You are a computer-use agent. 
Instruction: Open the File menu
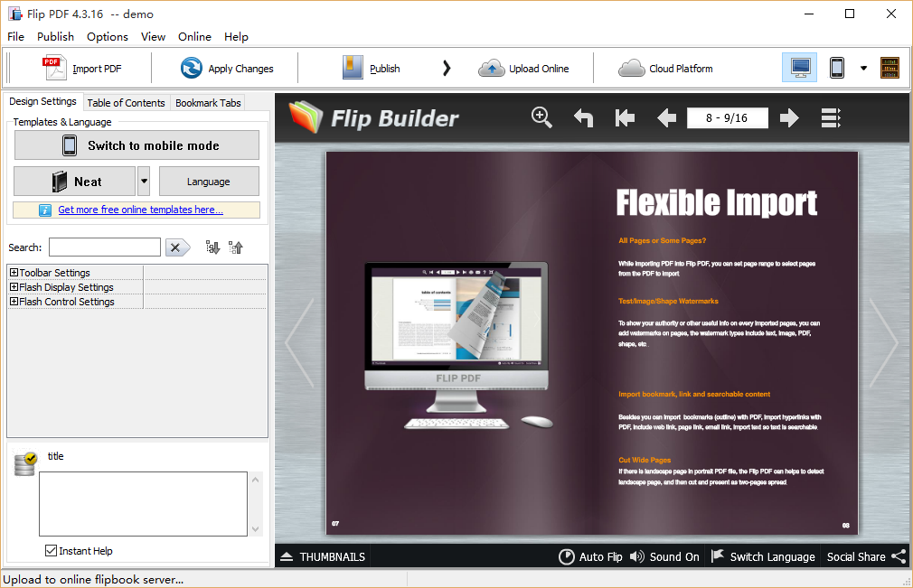15,37
